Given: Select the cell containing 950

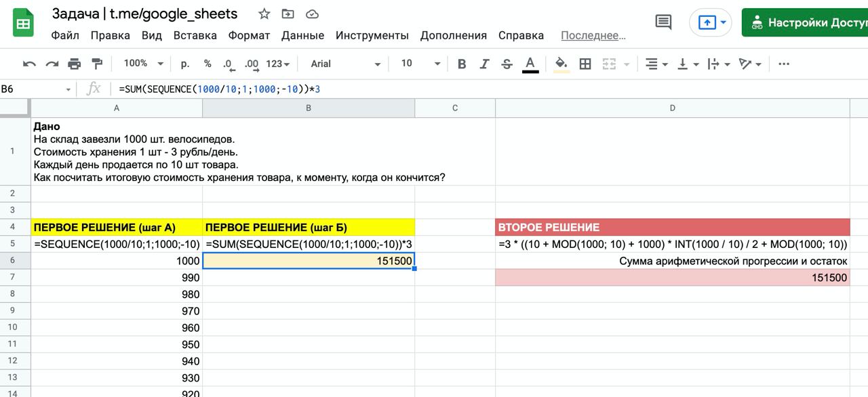Looking at the screenshot, I should (117, 344).
